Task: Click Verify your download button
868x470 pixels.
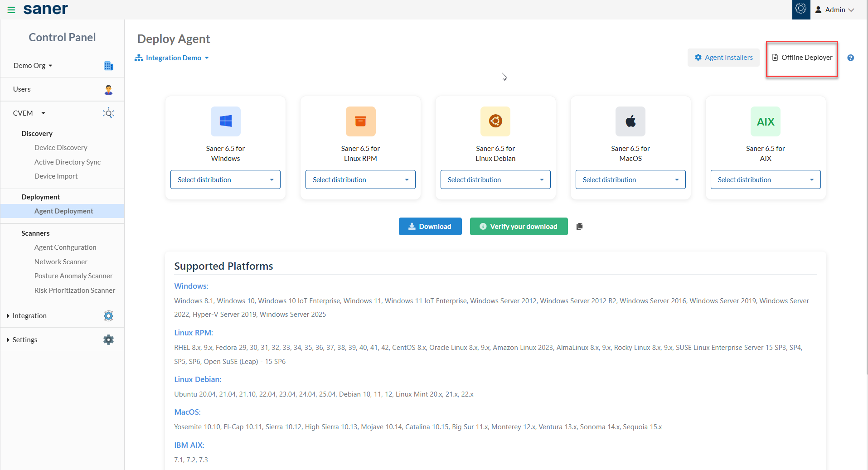Action: (519, 227)
